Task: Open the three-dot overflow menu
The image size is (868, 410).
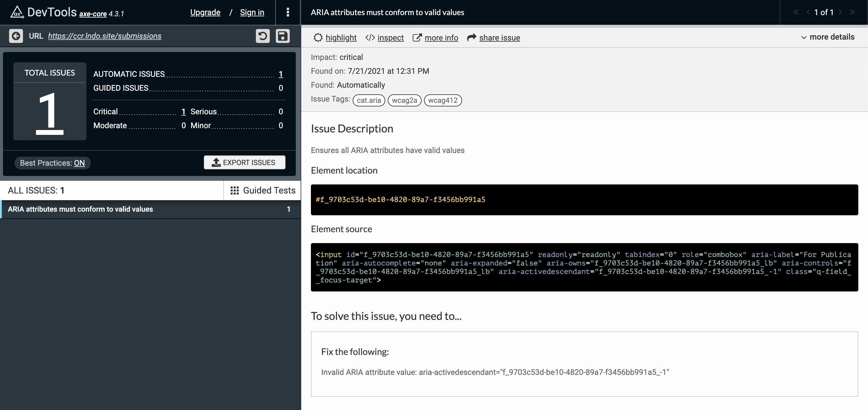Action: coord(288,12)
